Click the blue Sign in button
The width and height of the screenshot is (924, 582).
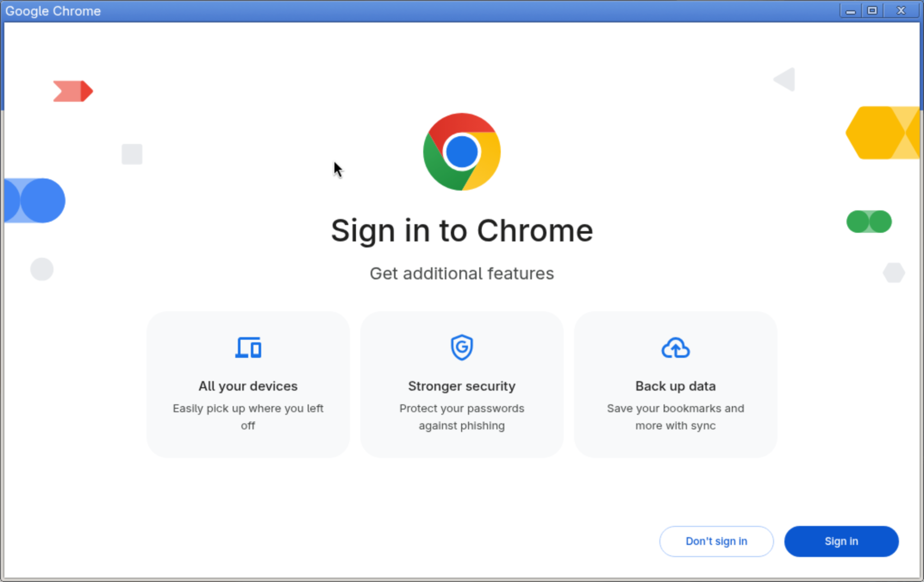(841, 541)
